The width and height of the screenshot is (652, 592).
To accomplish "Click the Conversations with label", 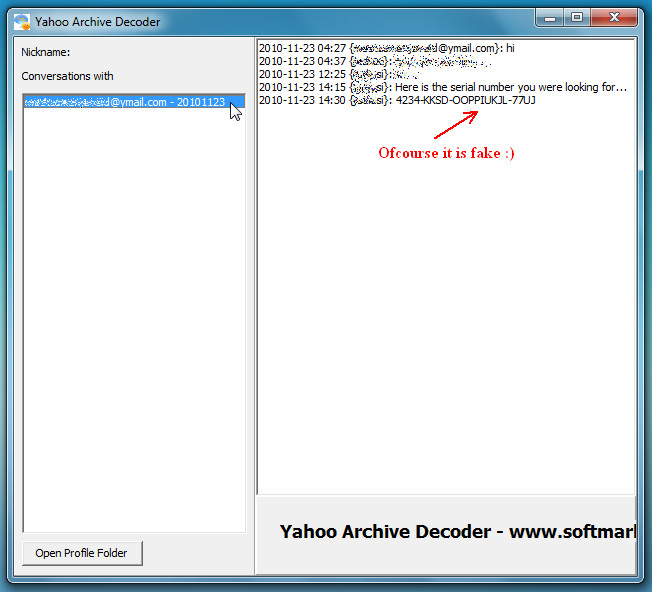I will click(x=67, y=76).
